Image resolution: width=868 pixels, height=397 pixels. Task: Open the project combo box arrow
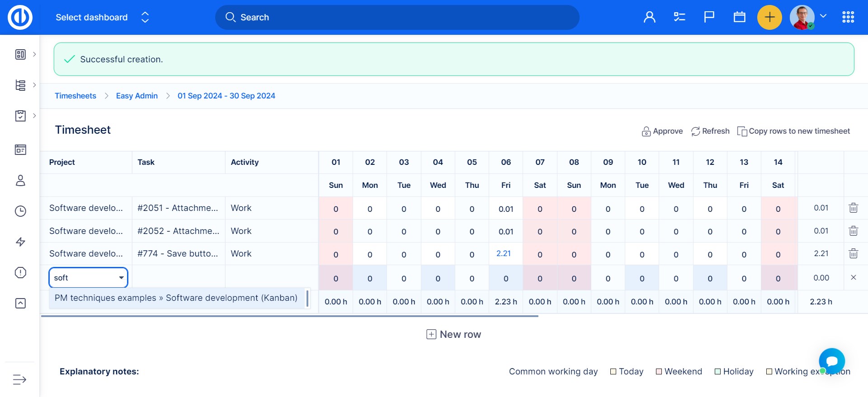121,278
